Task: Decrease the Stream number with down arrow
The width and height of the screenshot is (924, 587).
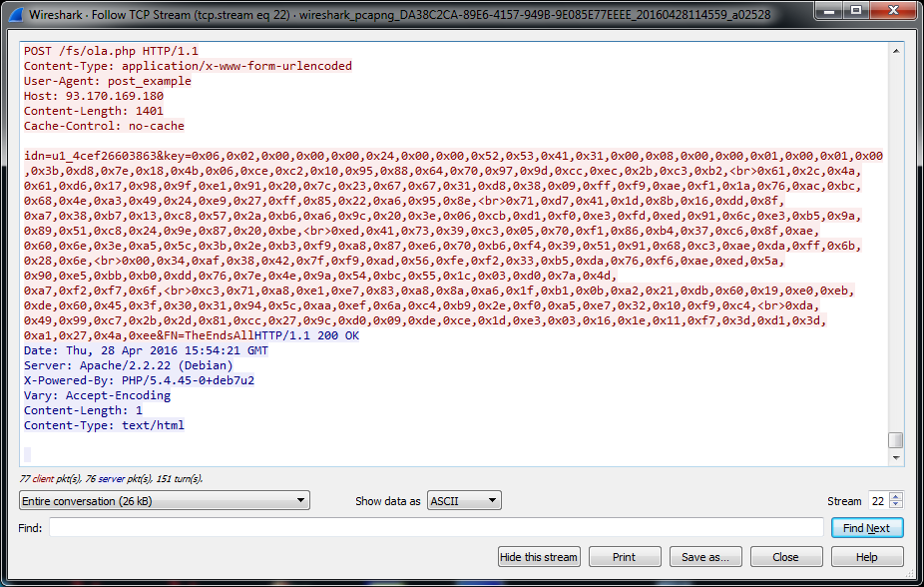Action: click(896, 505)
